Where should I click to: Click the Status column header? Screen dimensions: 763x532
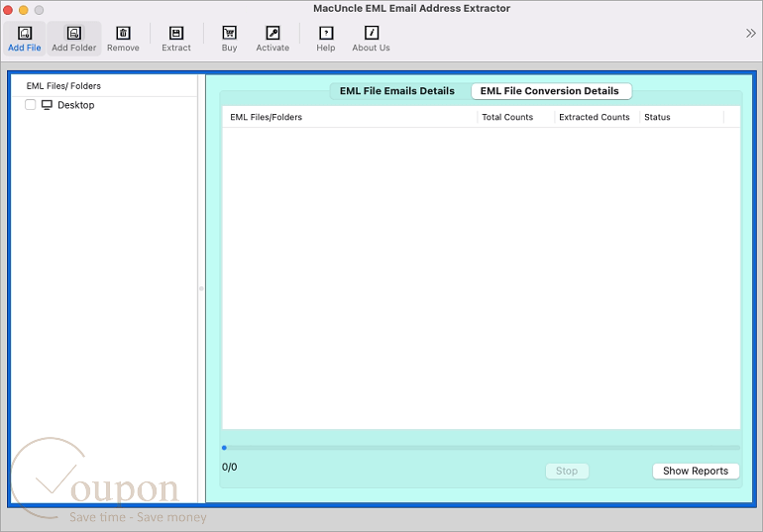[x=682, y=117]
